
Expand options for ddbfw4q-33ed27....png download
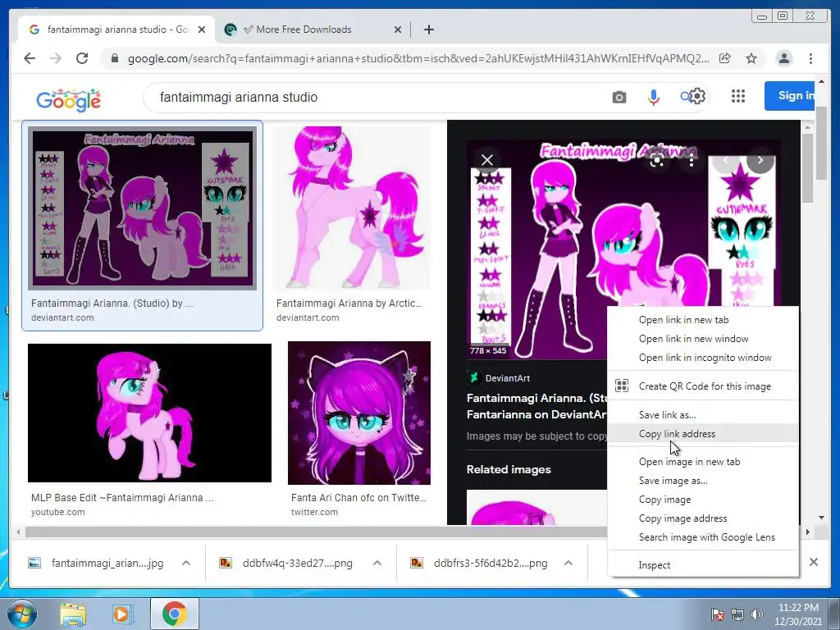(377, 563)
